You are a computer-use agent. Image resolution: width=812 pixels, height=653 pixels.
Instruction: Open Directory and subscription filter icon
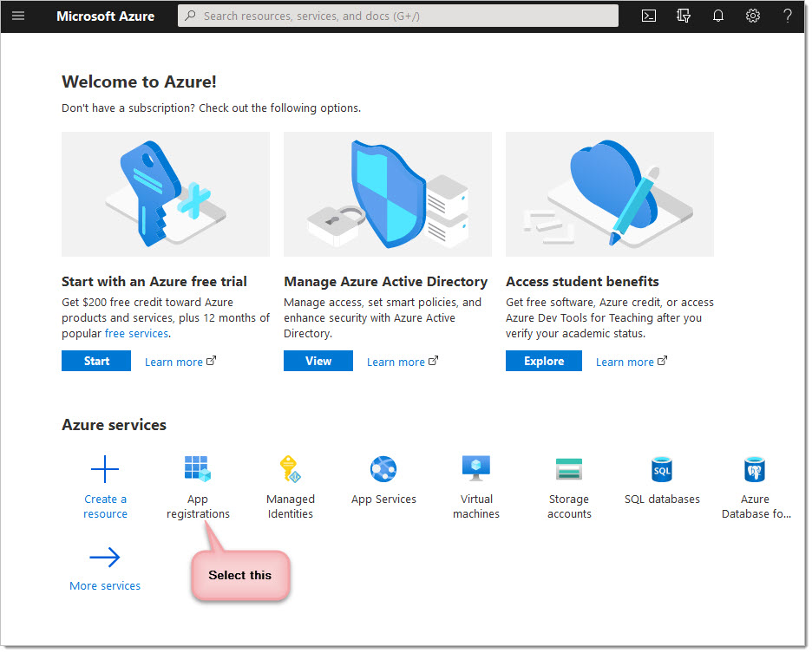click(x=683, y=16)
